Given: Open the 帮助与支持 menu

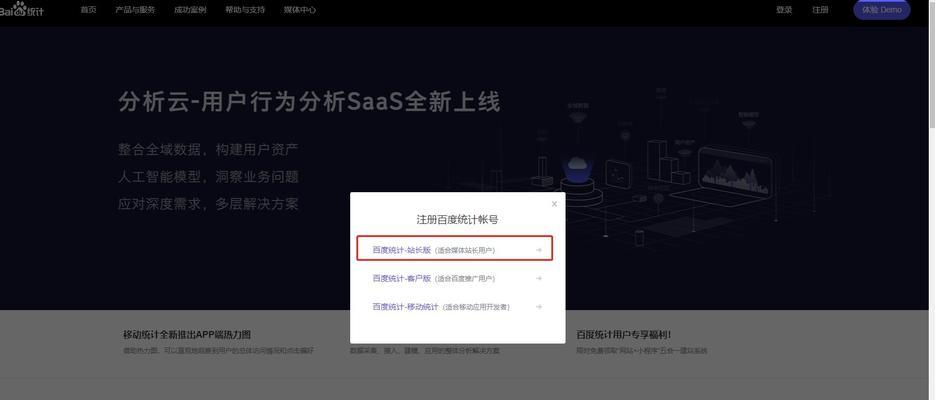Looking at the screenshot, I should click(245, 10).
